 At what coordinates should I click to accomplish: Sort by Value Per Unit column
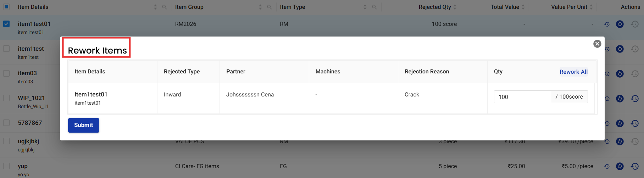[x=591, y=7]
